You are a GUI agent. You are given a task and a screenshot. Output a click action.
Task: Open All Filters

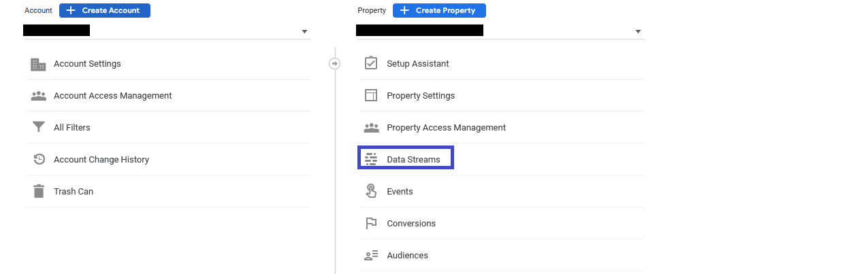click(x=168, y=128)
